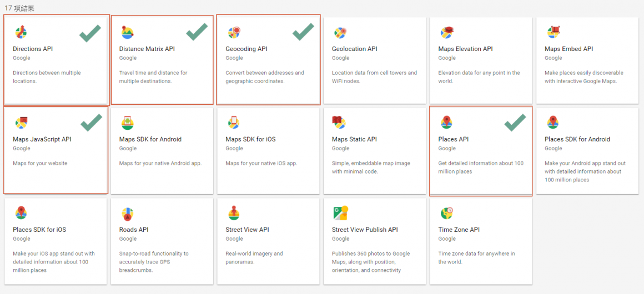Click the Maps Embed API icon
The height and width of the screenshot is (294, 644).
553,32
